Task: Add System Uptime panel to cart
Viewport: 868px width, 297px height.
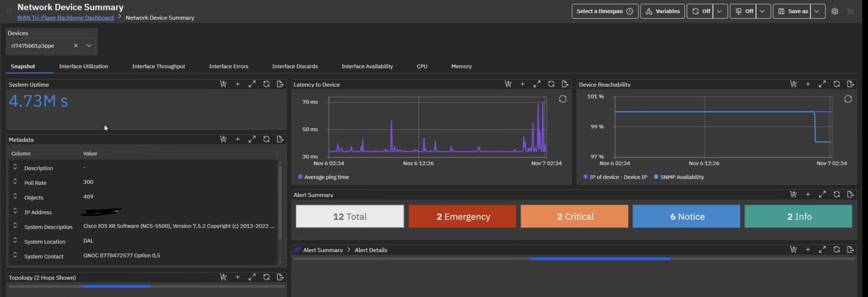Action: coord(223,84)
